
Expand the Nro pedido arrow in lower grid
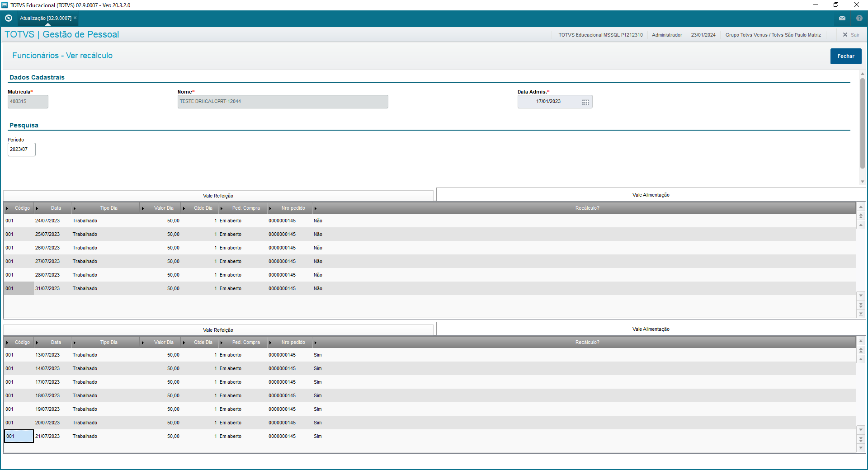[x=270, y=343]
